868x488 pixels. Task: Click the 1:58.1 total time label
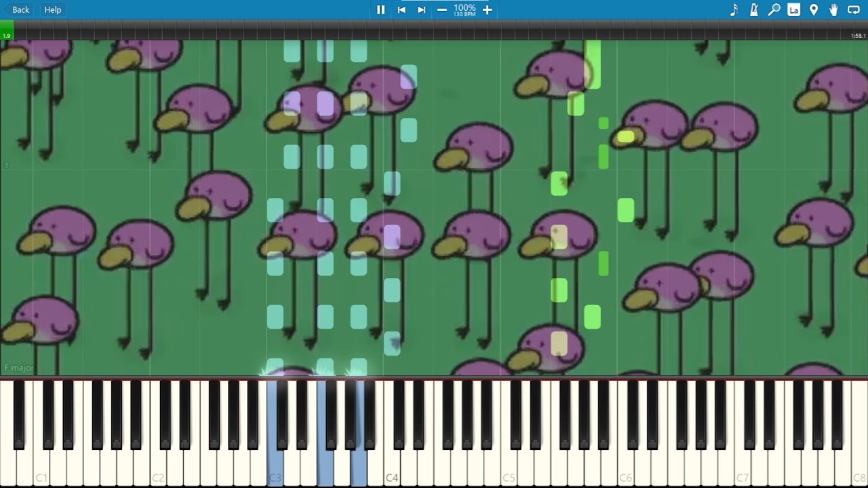pyautogui.click(x=858, y=36)
